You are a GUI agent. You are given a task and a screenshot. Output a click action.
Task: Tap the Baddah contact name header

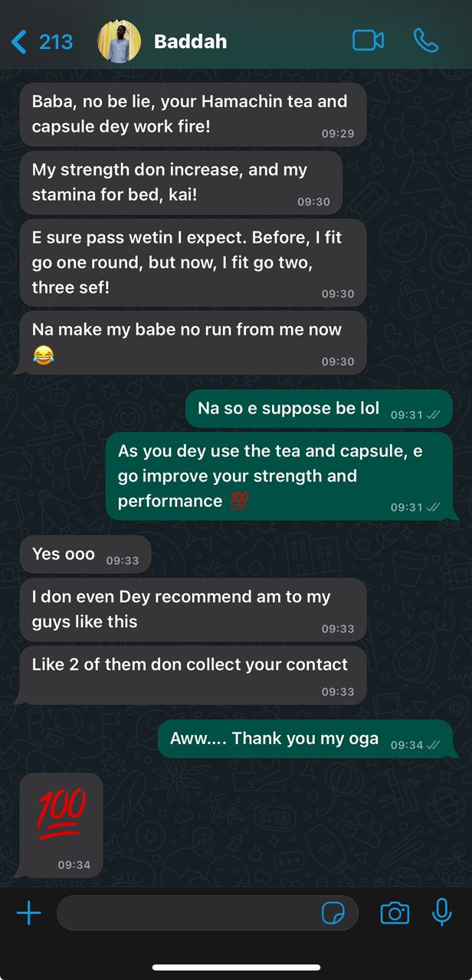(x=190, y=41)
